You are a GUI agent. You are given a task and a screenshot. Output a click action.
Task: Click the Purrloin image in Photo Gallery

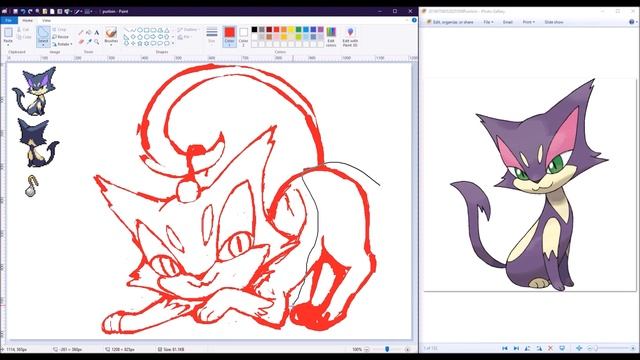[529, 184]
